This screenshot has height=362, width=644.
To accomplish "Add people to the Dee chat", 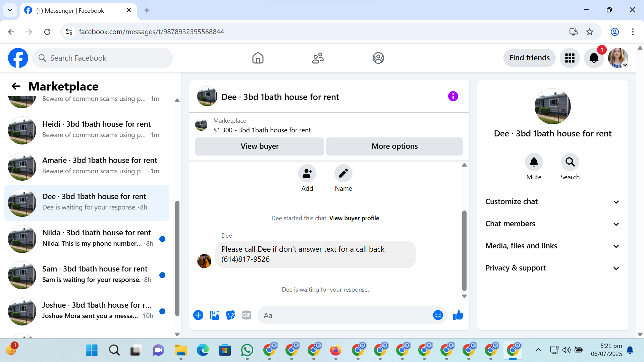I will pos(307,173).
